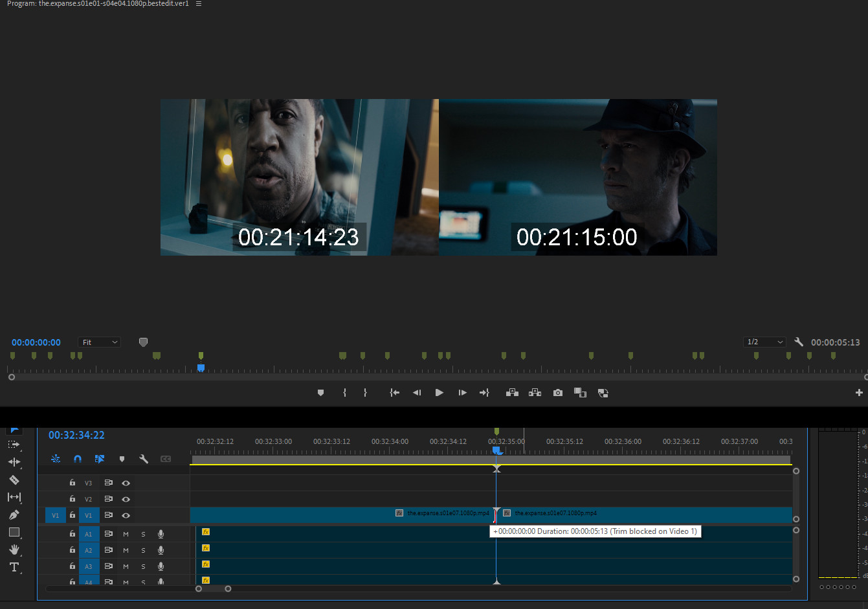868x609 pixels.
Task: Solo audio track A2
Action: 143,550
